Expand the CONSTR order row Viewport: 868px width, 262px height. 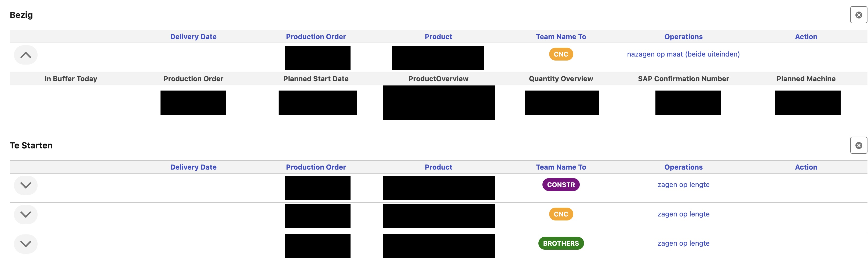(25, 185)
